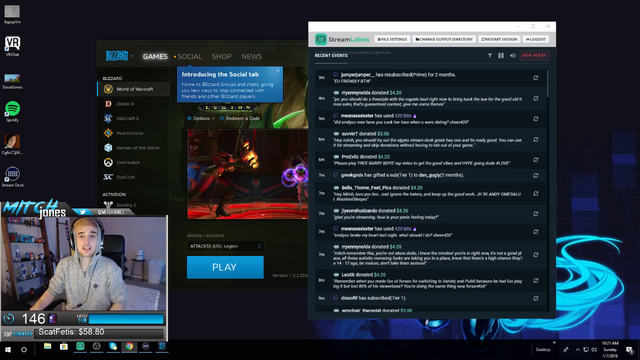The image size is (640, 360).
Task: Log out of StreamLabels
Action: [536, 39]
